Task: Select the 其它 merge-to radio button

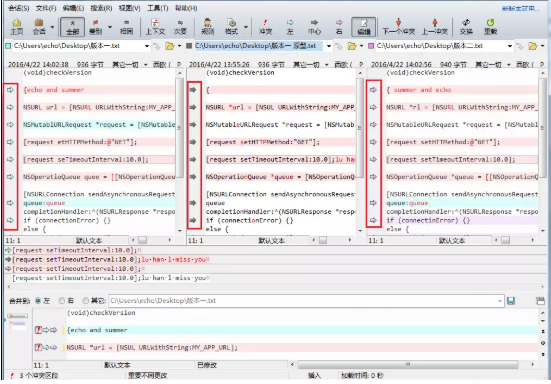Action: 85,301
